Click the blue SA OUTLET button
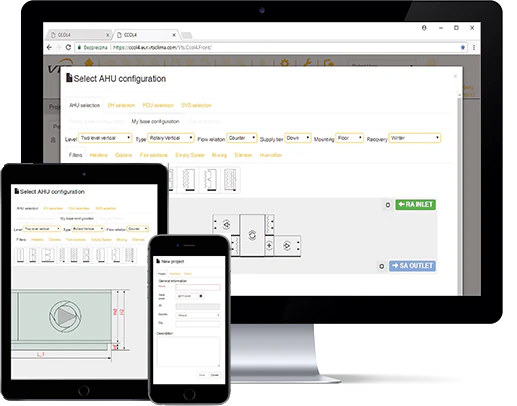 412,266
